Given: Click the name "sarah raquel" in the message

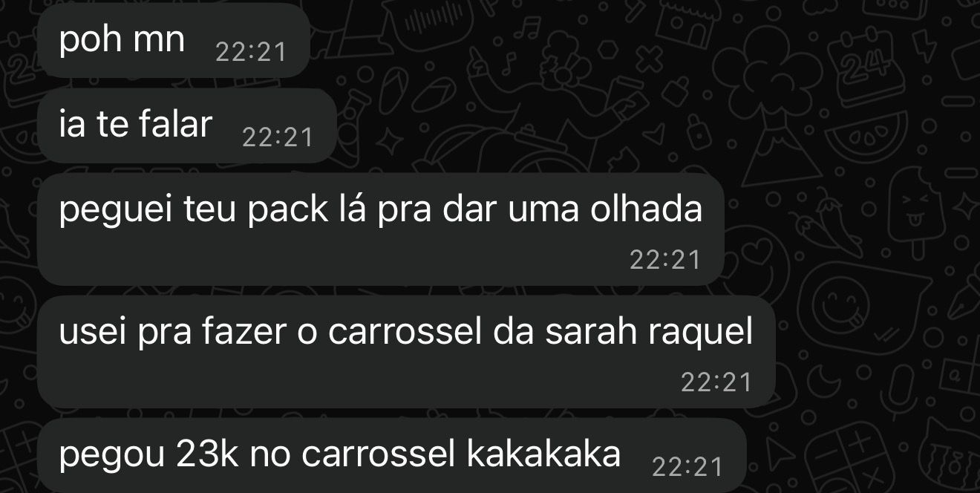Looking at the screenshot, I should (649, 333).
